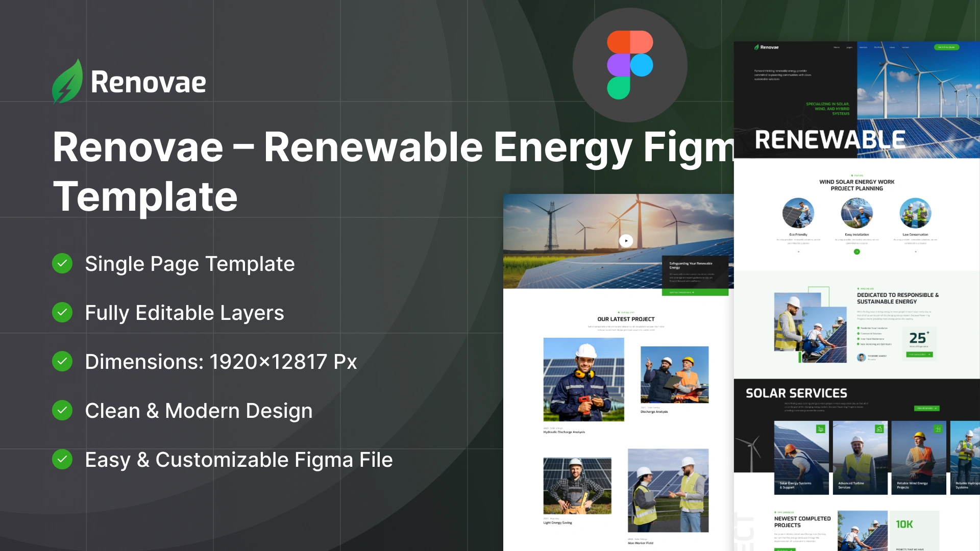Click the green icon on the Solar Energy Systems card
The image size is (980, 551).
[x=820, y=429]
